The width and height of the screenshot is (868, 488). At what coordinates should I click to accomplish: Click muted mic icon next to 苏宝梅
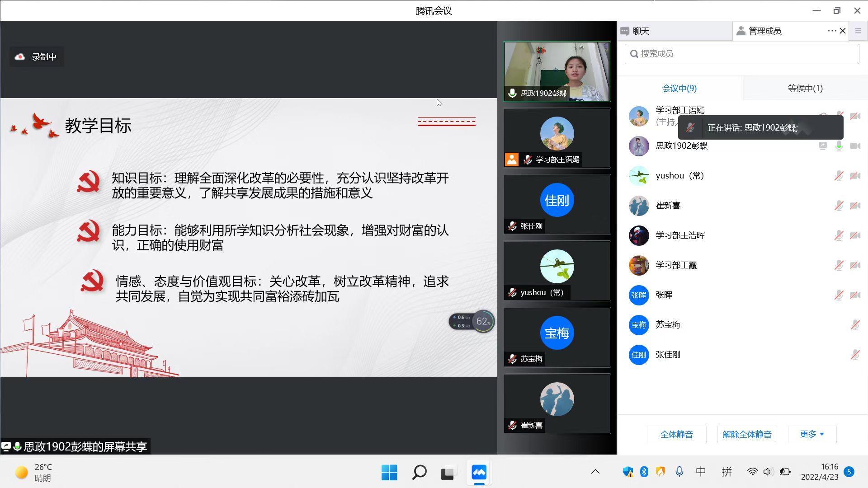[x=854, y=325]
